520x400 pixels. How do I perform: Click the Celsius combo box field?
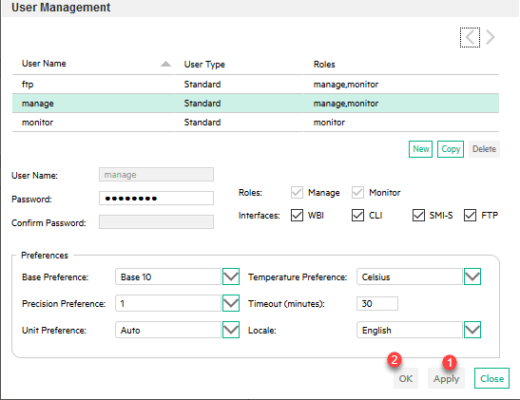coord(410,277)
